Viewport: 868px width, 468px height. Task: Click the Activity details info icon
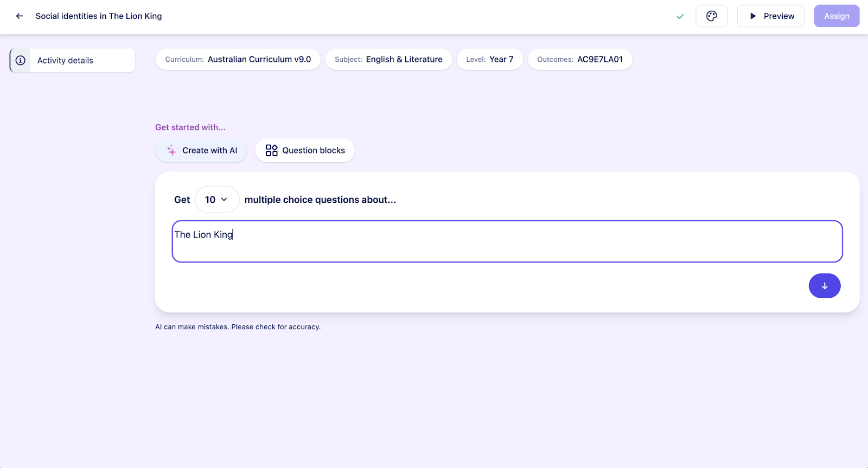21,60
